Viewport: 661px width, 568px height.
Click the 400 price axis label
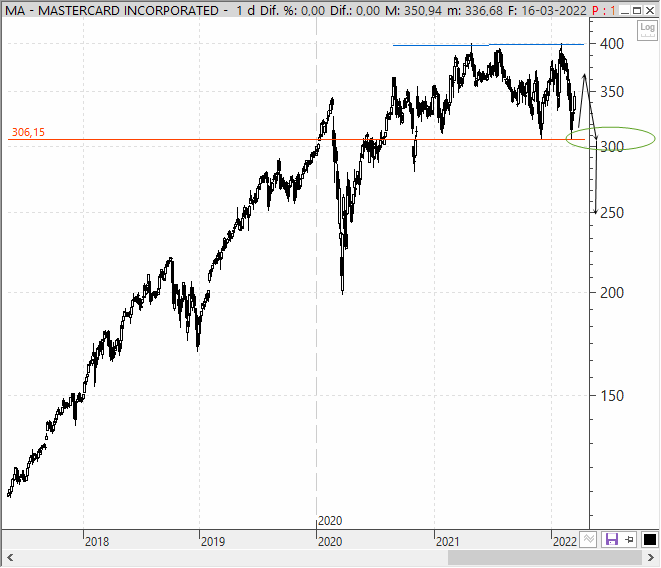[612, 43]
